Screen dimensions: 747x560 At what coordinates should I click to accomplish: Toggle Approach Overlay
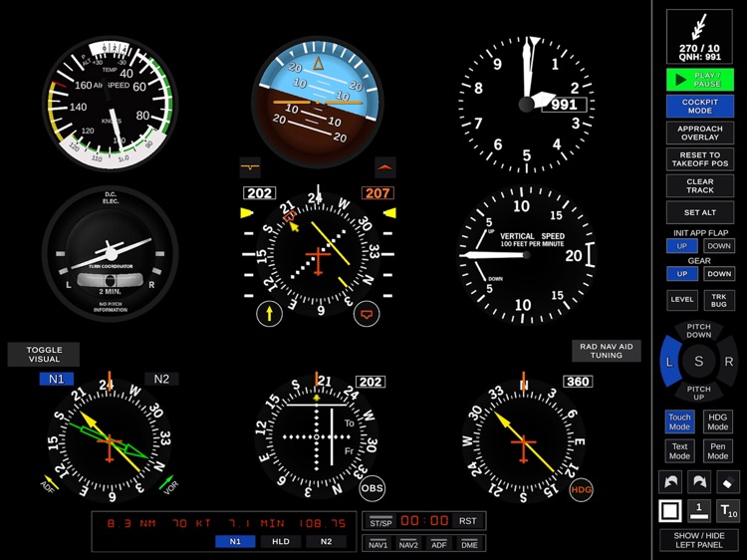(x=700, y=133)
